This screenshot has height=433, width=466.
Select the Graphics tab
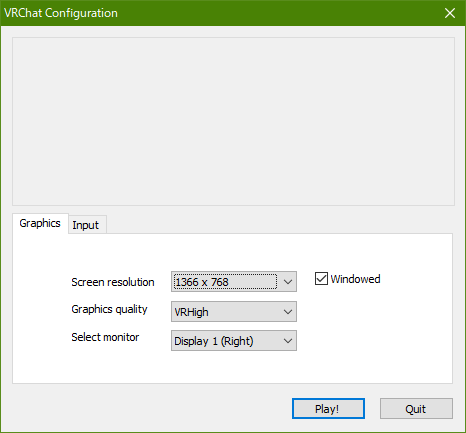(40, 223)
